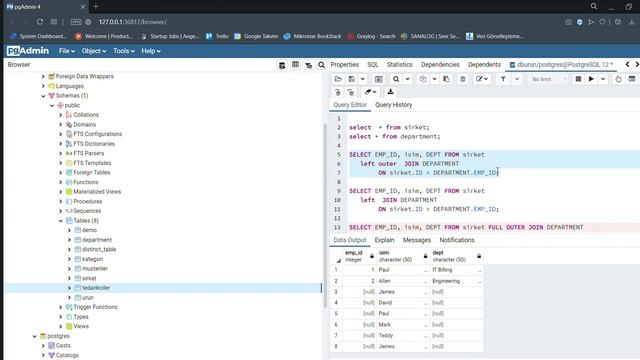Click the Delete trash icon

462,79
